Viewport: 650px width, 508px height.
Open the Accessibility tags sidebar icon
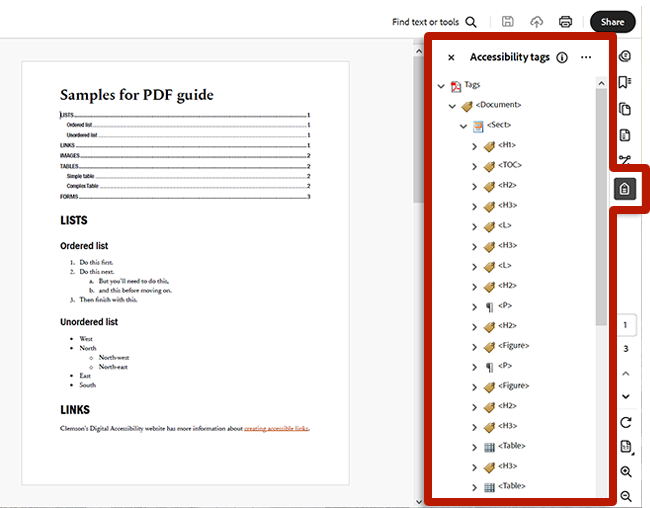click(625, 189)
